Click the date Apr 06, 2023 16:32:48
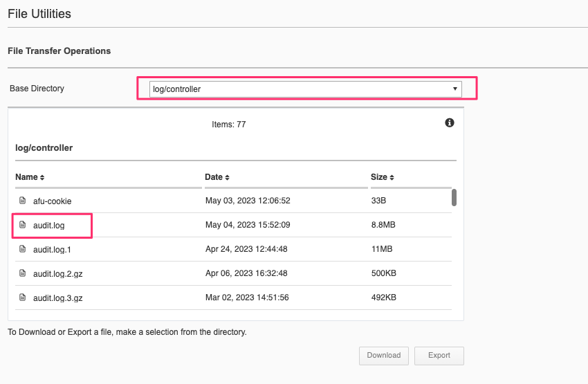The image size is (588, 384). coord(246,273)
